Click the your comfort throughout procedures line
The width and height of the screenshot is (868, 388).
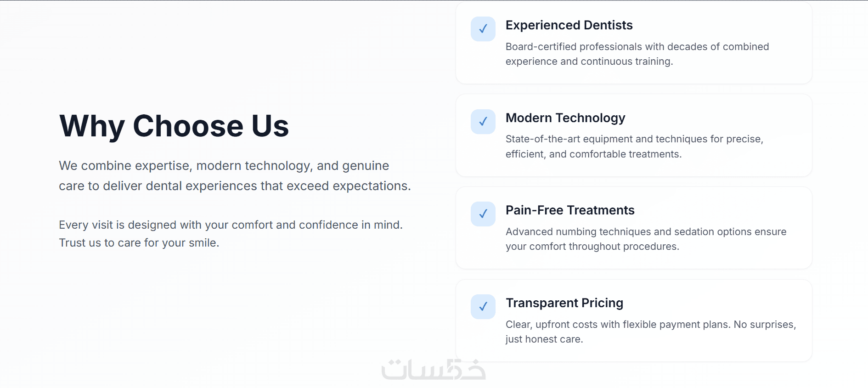click(592, 247)
